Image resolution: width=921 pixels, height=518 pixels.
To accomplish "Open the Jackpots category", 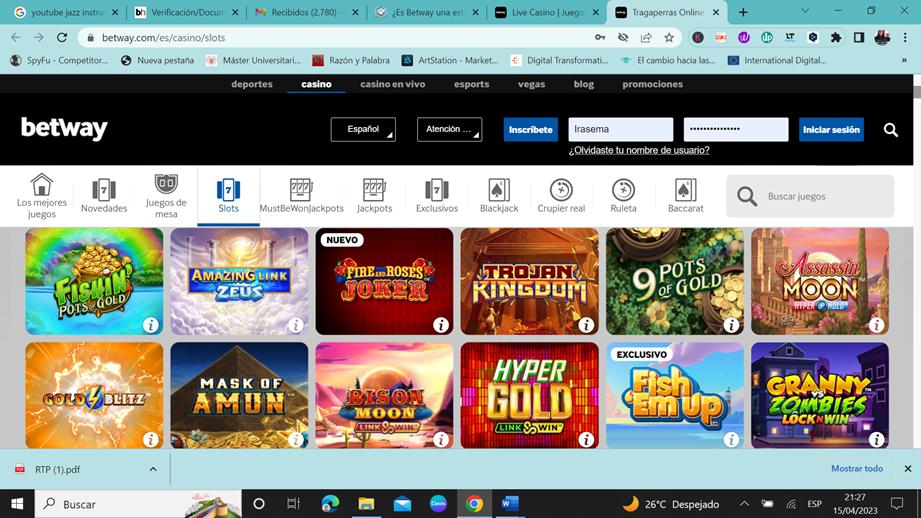I will (x=374, y=196).
